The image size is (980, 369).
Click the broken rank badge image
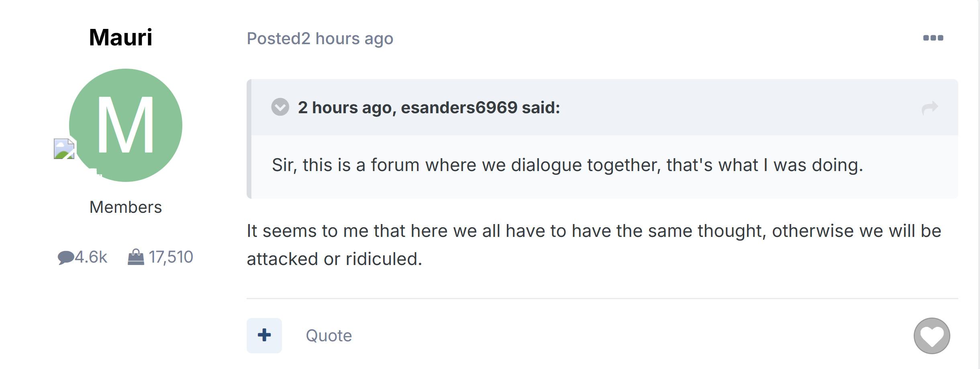64,149
